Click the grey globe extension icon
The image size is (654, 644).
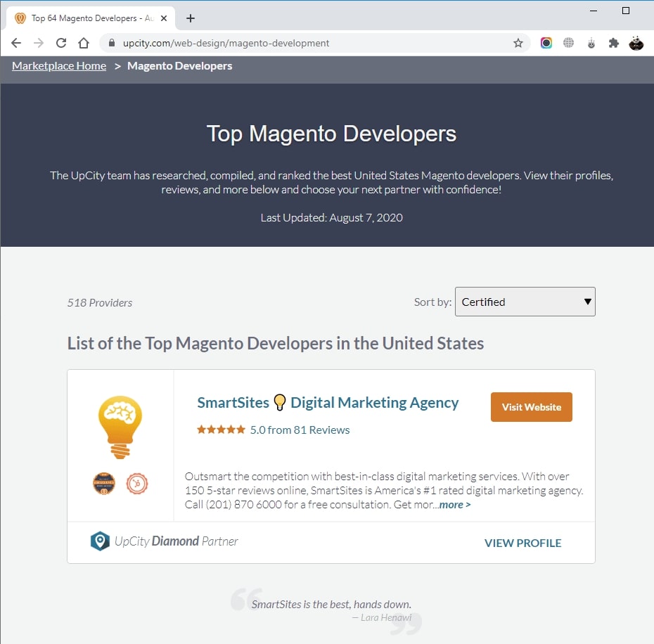(x=568, y=43)
